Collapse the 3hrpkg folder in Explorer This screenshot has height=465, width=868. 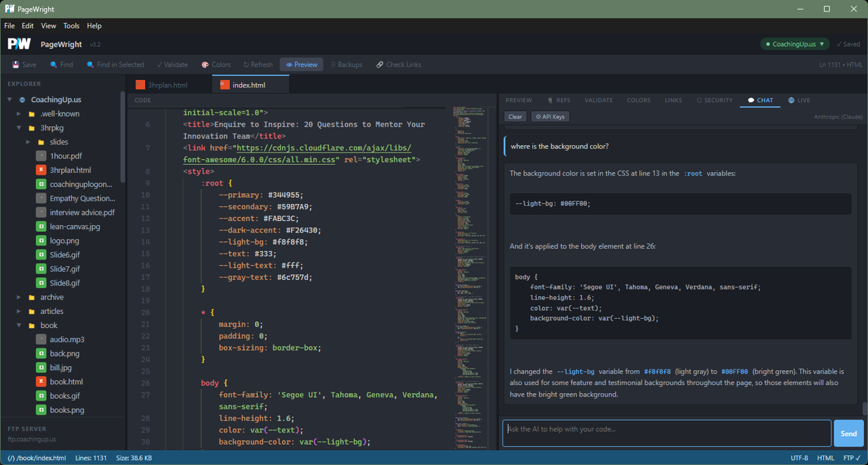[18, 127]
